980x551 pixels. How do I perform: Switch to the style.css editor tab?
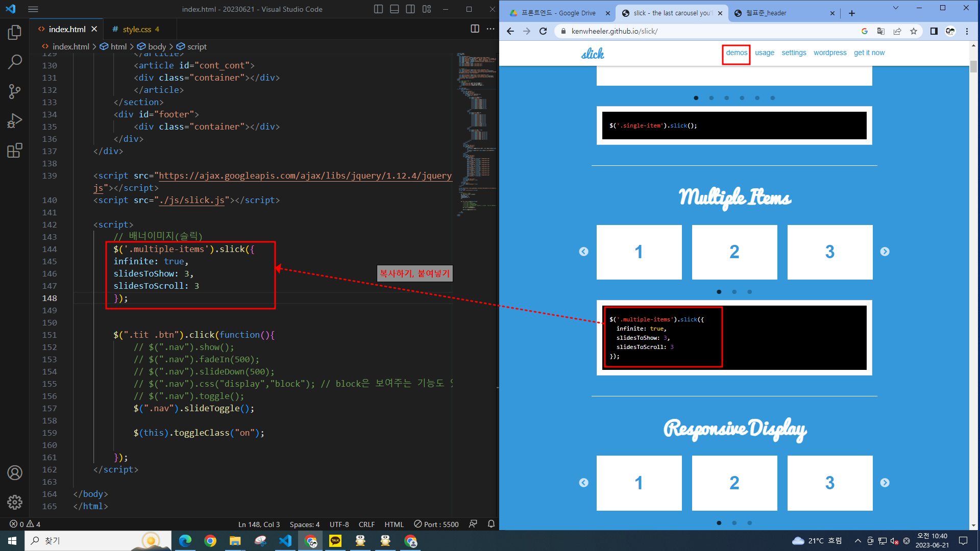coord(137,30)
